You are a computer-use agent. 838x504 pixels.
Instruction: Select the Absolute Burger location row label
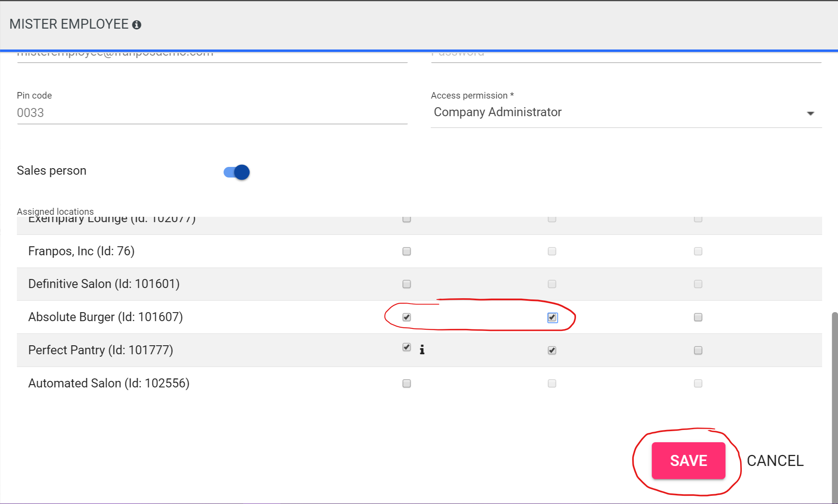point(105,317)
